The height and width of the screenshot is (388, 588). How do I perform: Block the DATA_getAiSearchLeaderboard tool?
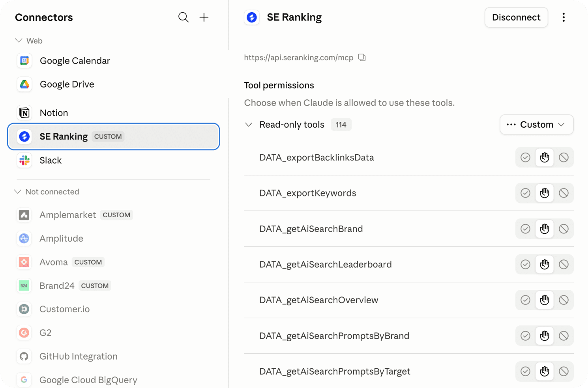564,264
